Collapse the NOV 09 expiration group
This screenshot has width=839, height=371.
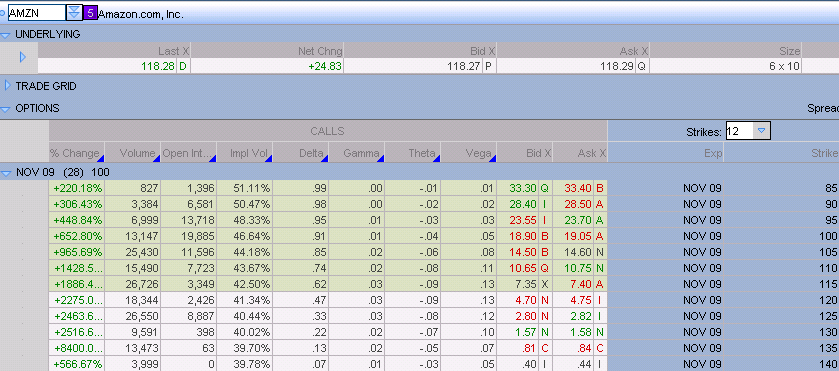click(6, 173)
